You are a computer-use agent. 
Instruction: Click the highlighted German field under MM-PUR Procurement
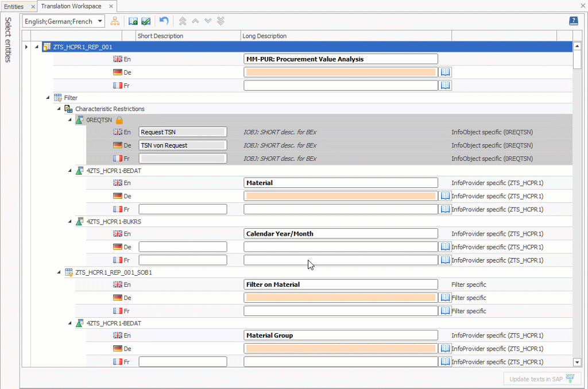point(341,72)
